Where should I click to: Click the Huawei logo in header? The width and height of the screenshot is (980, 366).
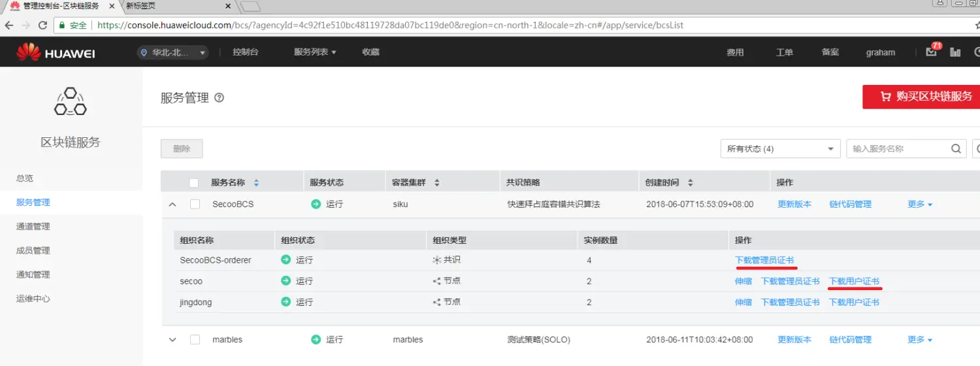coord(56,52)
